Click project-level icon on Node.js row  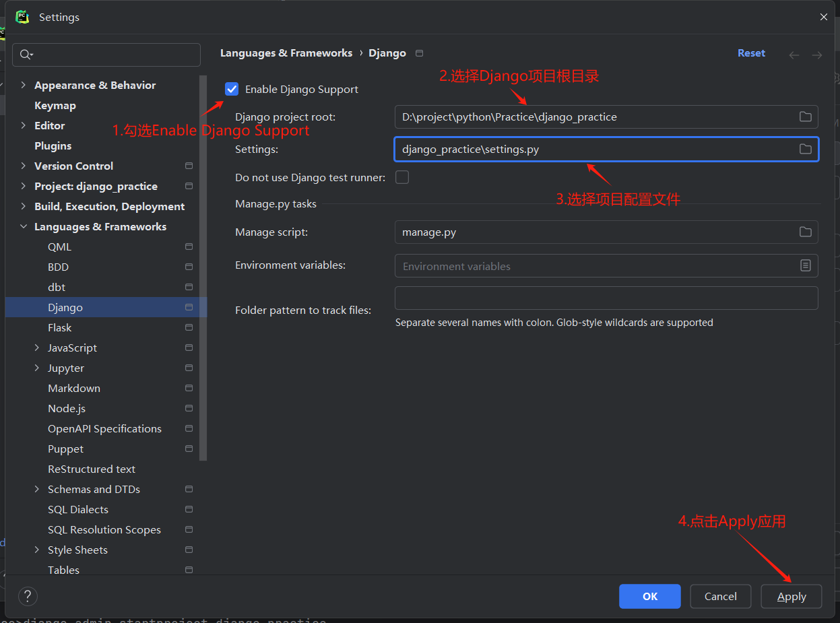[189, 408]
